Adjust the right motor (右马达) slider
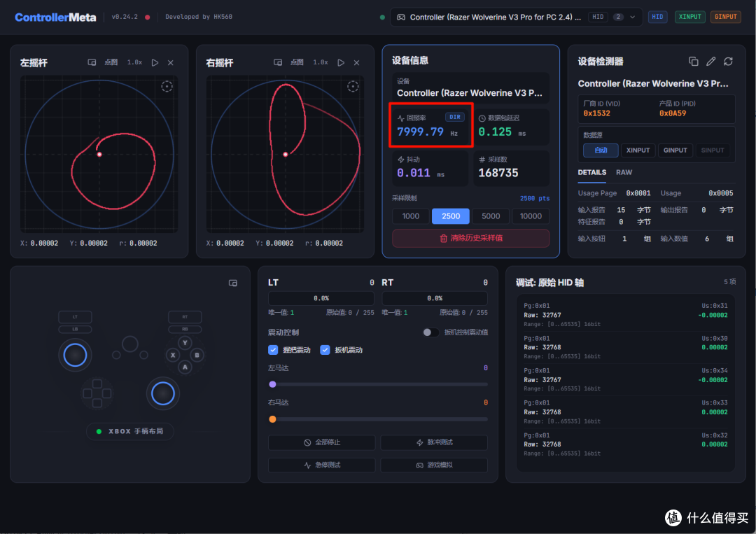Image resolution: width=756 pixels, height=534 pixels. 379,419
